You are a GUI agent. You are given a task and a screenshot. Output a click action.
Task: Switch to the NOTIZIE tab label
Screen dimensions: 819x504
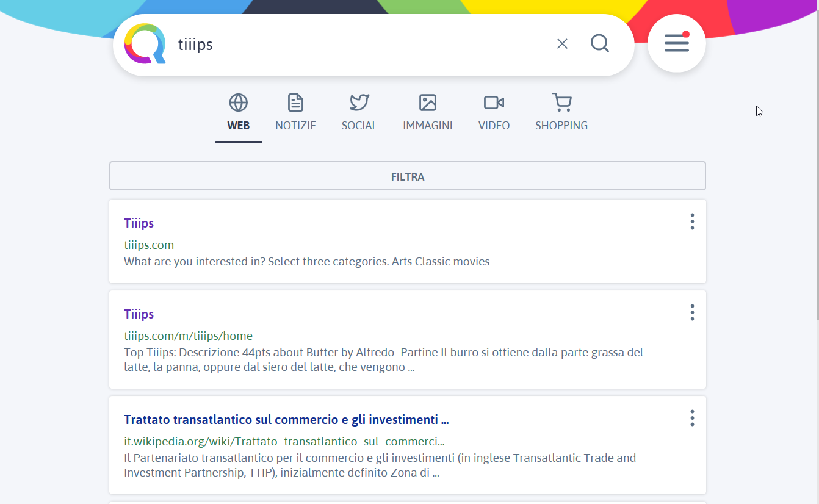click(x=295, y=126)
